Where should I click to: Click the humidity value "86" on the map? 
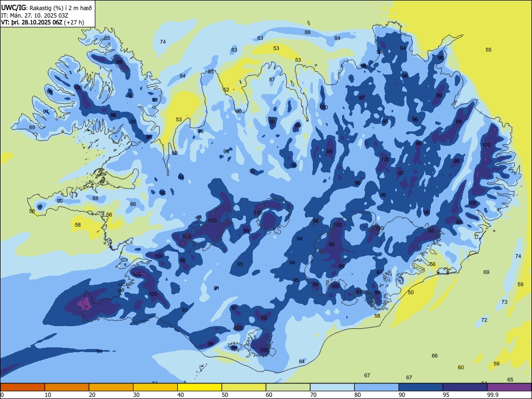click(133, 204)
